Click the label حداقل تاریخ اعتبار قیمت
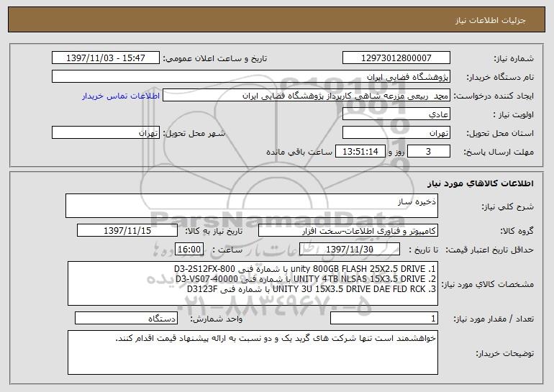This screenshot has height=392, width=554. click(489, 250)
